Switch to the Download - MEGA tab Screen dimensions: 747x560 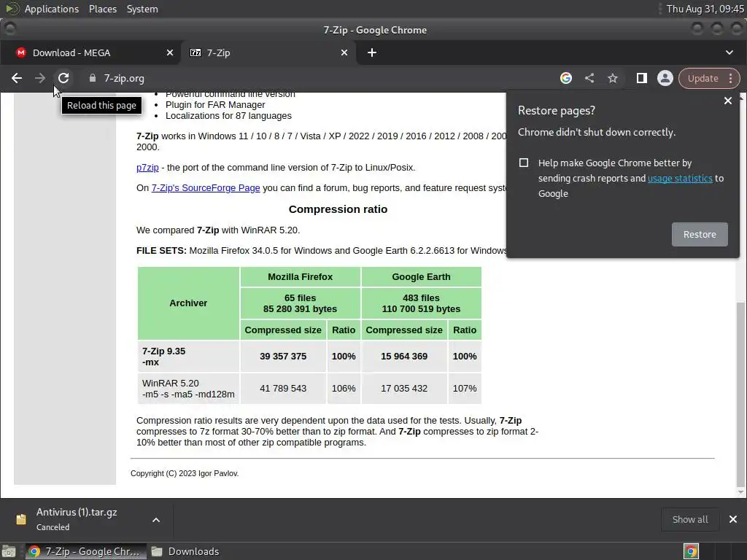coord(90,52)
